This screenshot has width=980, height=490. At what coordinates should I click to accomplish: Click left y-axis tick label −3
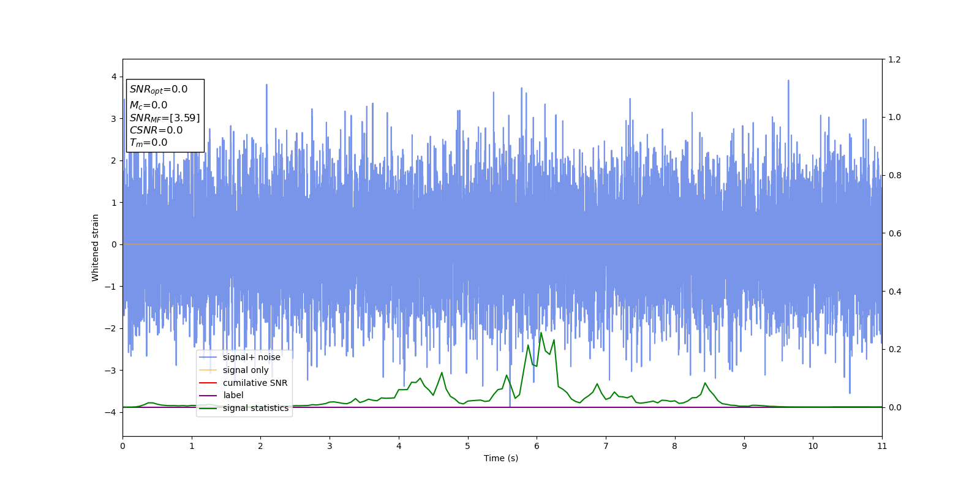(x=111, y=371)
